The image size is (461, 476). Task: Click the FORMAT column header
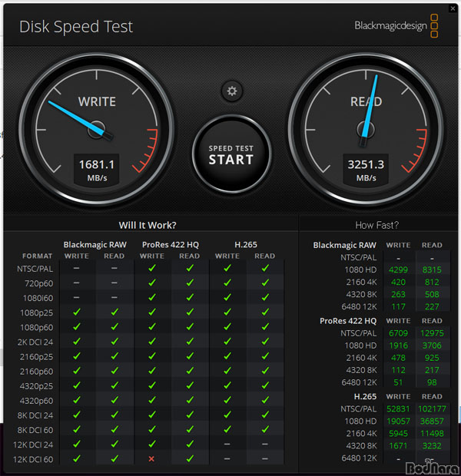click(x=37, y=256)
